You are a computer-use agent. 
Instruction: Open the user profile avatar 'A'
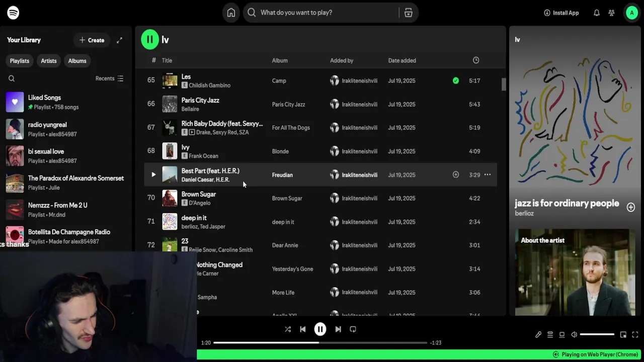tap(631, 13)
